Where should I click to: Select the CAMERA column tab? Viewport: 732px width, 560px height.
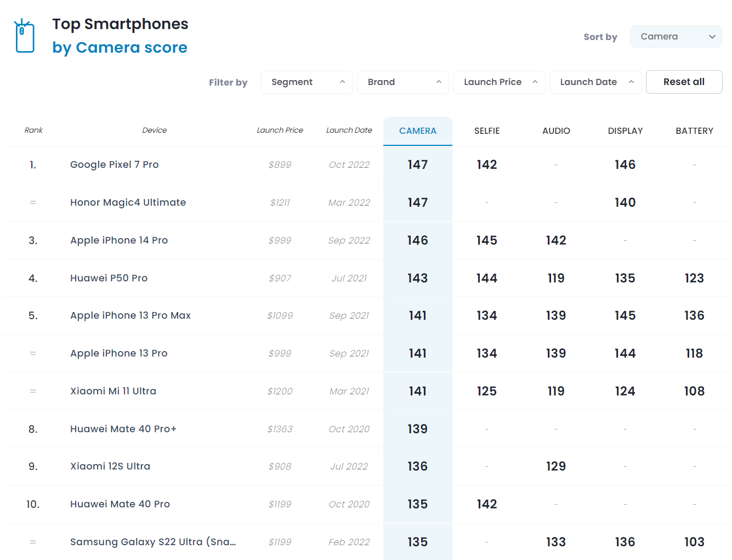pos(418,131)
